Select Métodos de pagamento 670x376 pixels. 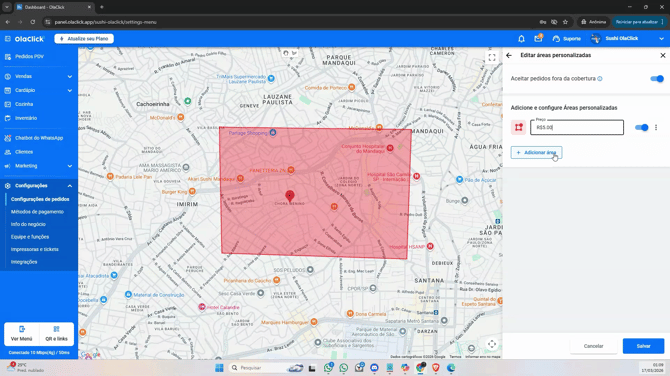tap(37, 212)
